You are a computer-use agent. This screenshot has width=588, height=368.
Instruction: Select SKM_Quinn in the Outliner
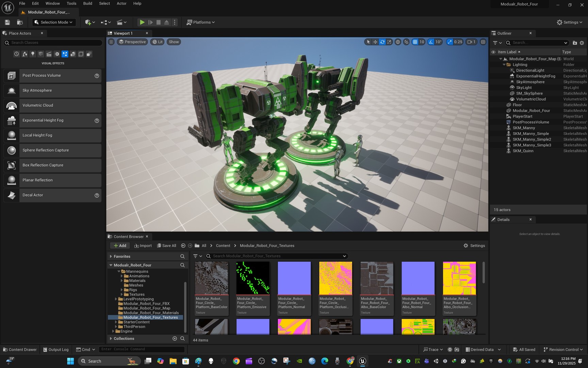pos(523,151)
